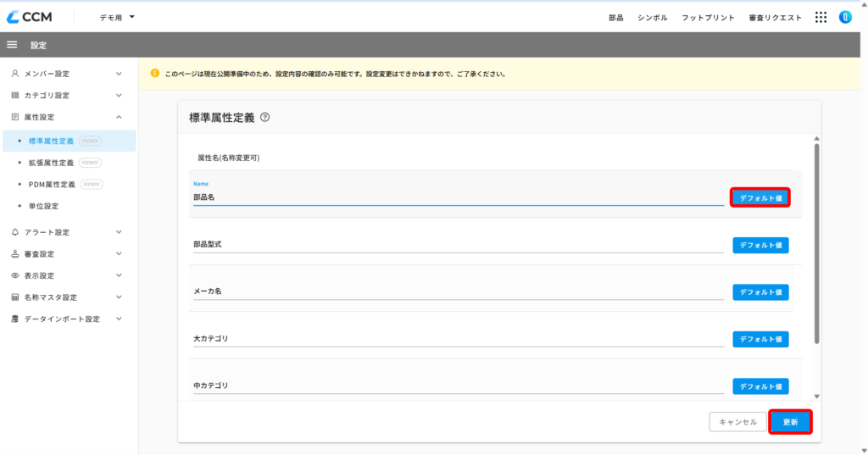
Task: Click the attribute list scrollbar thumb
Action: coord(816,243)
